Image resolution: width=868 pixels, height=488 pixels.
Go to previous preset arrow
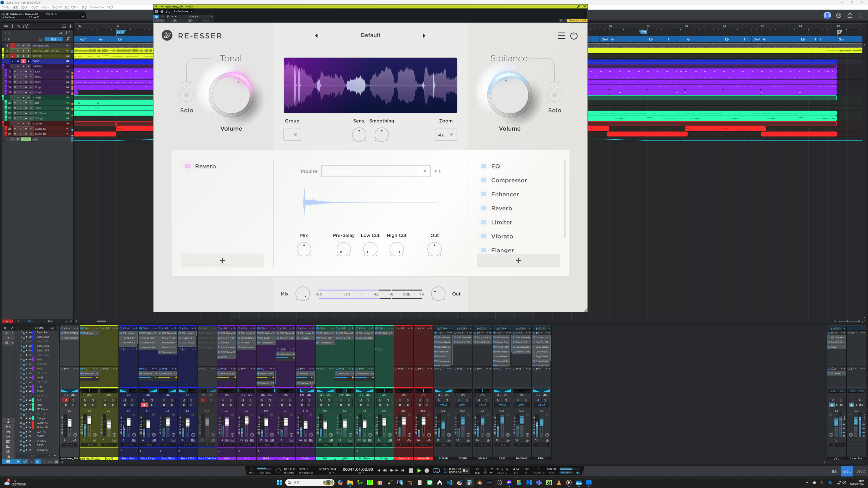(316, 36)
